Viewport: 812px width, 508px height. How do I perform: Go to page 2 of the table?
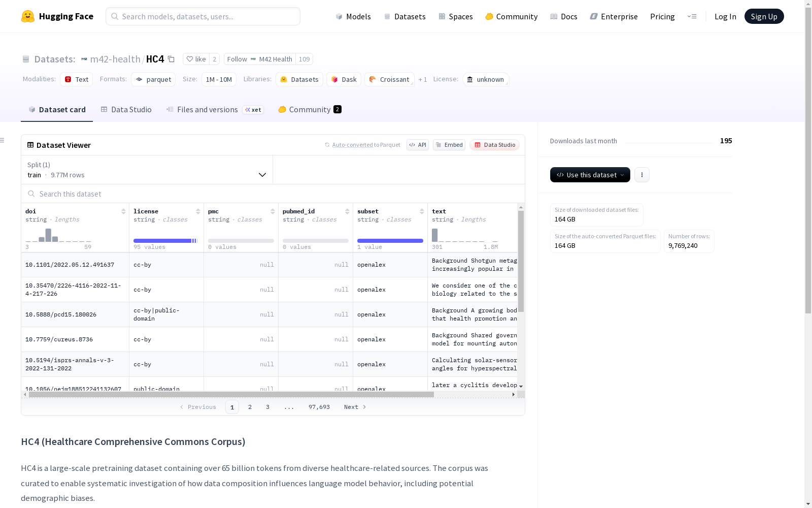[250, 407]
